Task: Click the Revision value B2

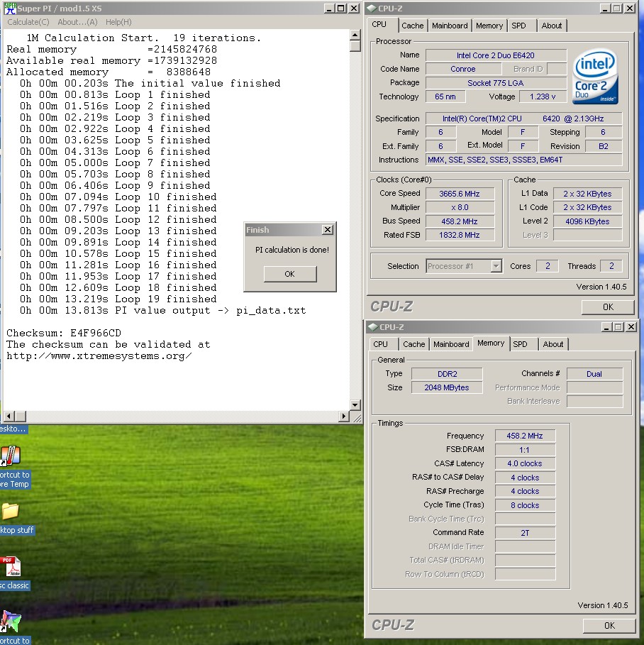Action: click(604, 146)
